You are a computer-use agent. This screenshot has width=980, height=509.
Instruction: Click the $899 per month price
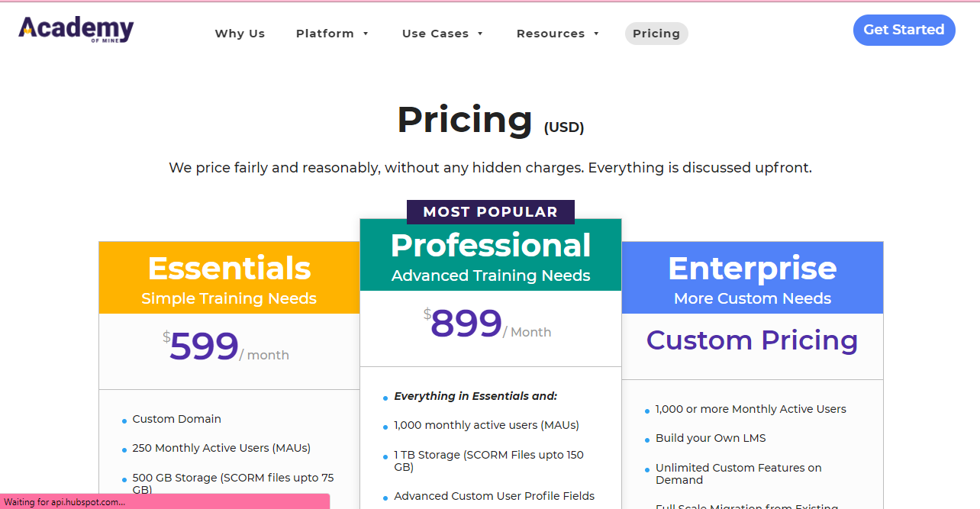pyautogui.click(x=488, y=324)
